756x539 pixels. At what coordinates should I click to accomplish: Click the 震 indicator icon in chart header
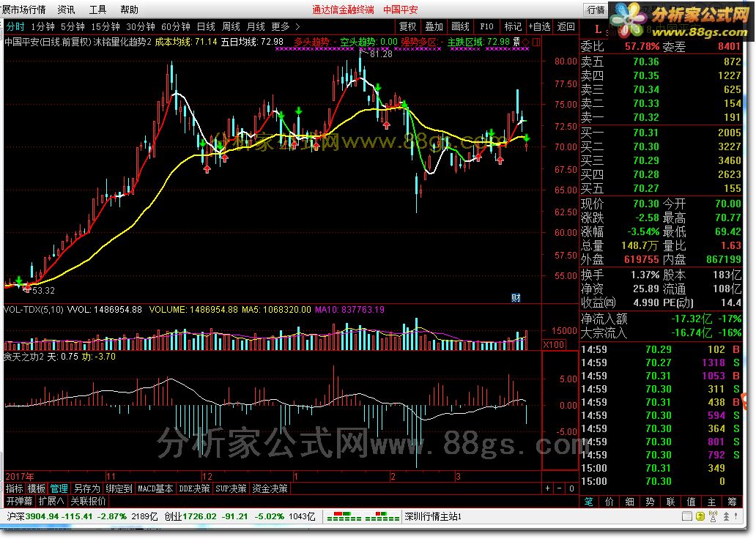pyautogui.click(x=516, y=42)
